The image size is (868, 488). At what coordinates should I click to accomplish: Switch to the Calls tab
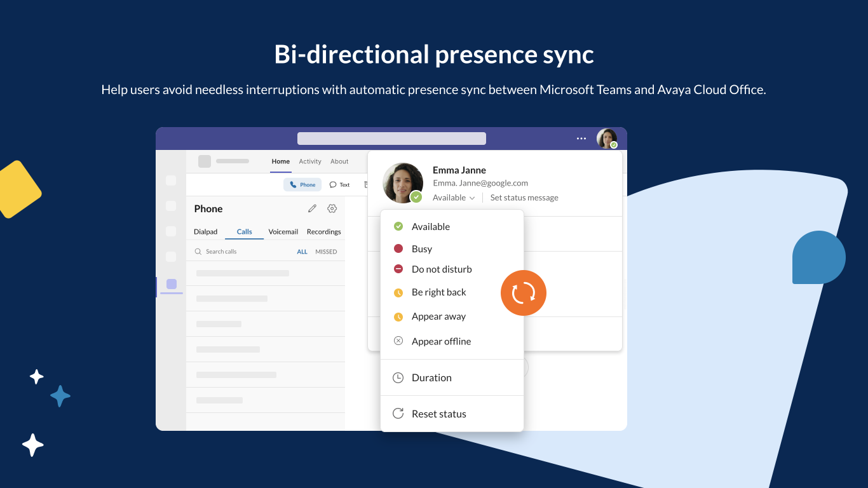245,232
